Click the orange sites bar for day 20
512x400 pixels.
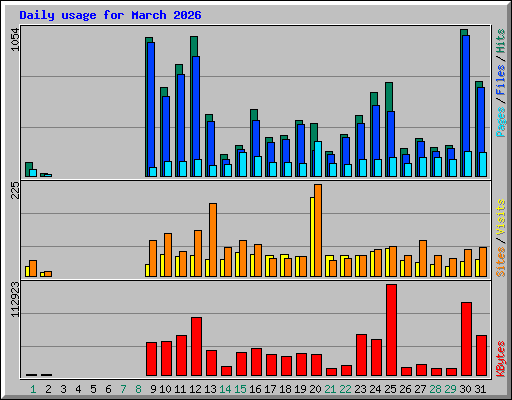(318, 230)
